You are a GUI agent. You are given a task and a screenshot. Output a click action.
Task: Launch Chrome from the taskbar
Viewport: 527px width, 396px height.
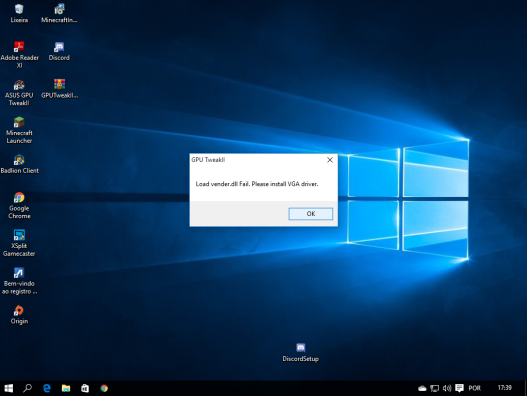click(104, 388)
